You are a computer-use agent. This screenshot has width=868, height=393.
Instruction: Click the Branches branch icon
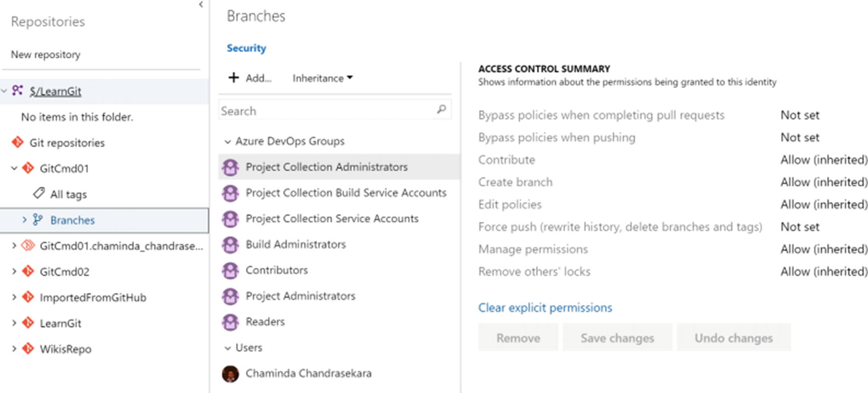pyautogui.click(x=38, y=219)
